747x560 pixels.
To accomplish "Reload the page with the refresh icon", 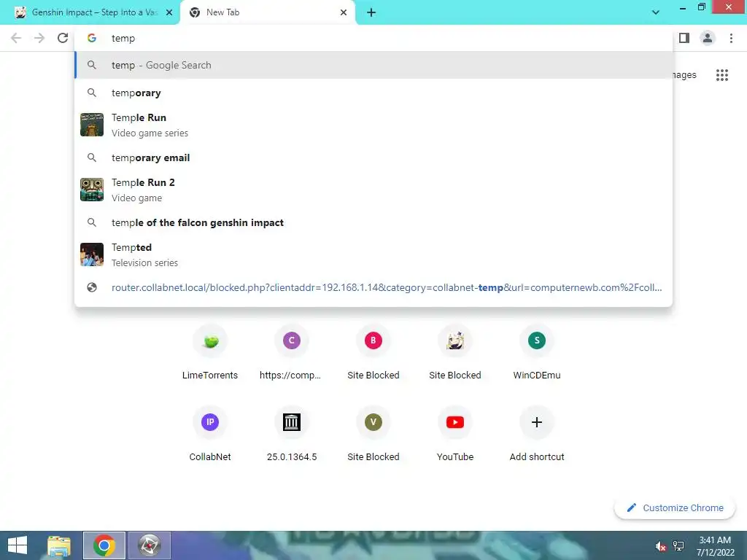I will [63, 38].
